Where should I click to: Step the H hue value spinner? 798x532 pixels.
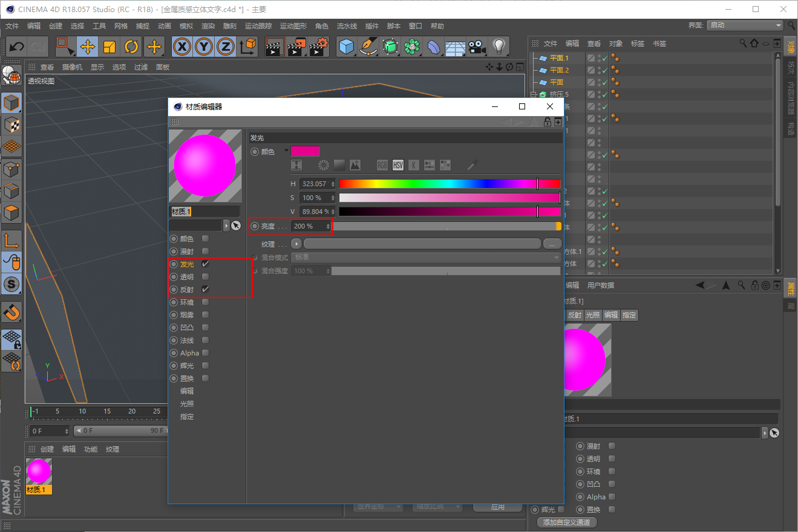[332, 184]
